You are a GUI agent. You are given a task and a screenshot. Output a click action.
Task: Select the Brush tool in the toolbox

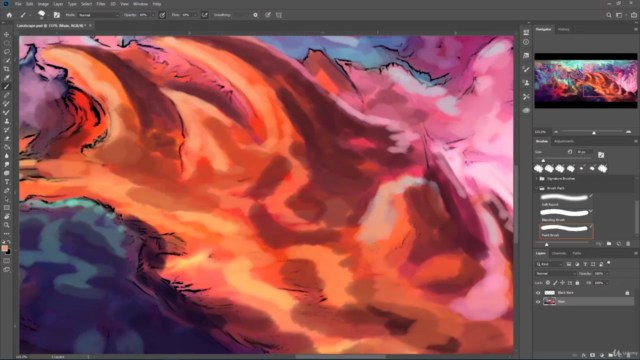pos(7,87)
